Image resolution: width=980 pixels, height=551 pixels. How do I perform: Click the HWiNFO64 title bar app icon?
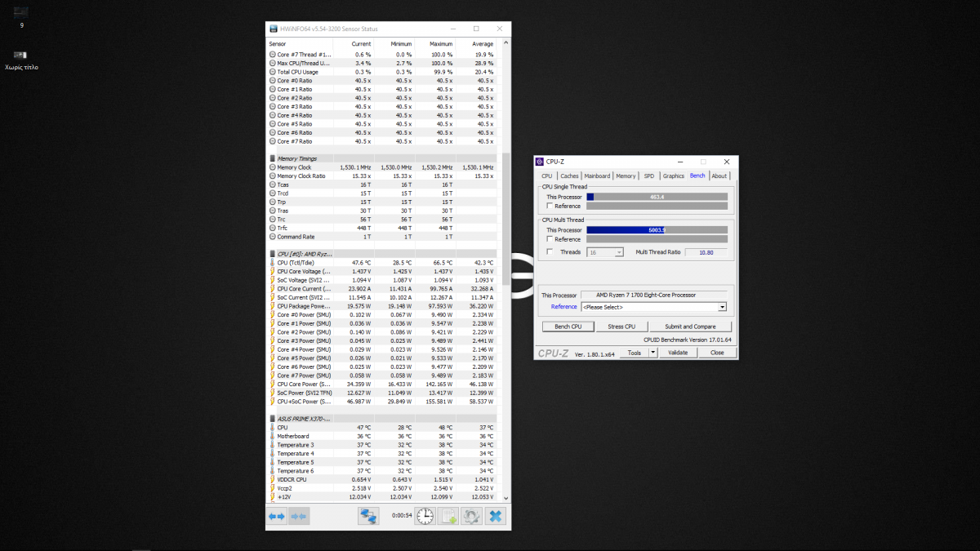274,29
